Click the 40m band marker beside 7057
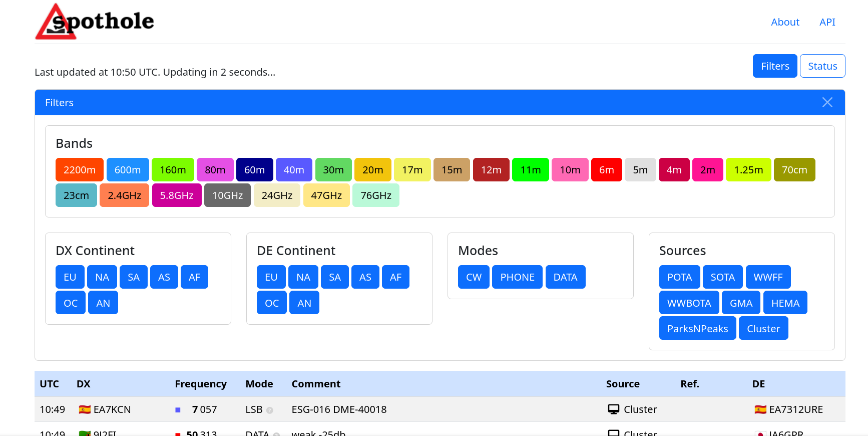Image resolution: width=868 pixels, height=436 pixels. point(178,410)
